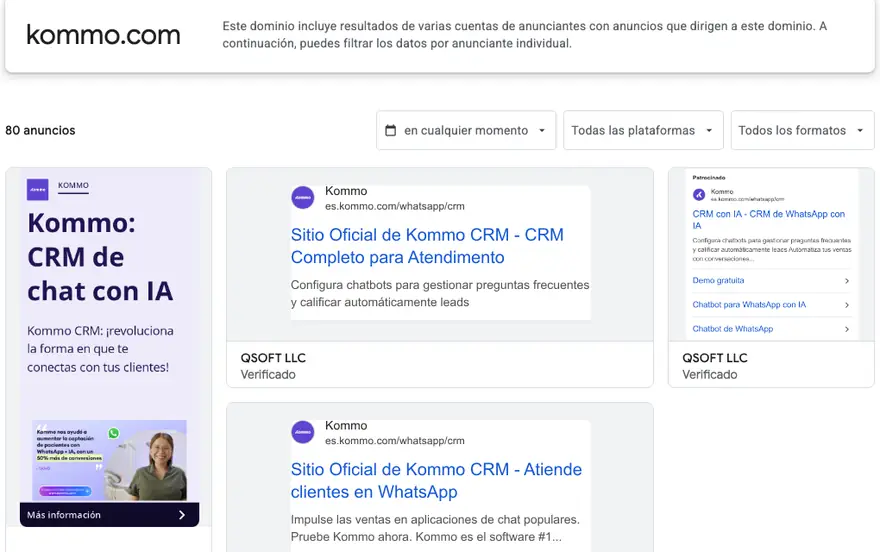This screenshot has width=880, height=552.
Task: Open the 'Todas las plataformas' dropdown
Action: click(643, 130)
